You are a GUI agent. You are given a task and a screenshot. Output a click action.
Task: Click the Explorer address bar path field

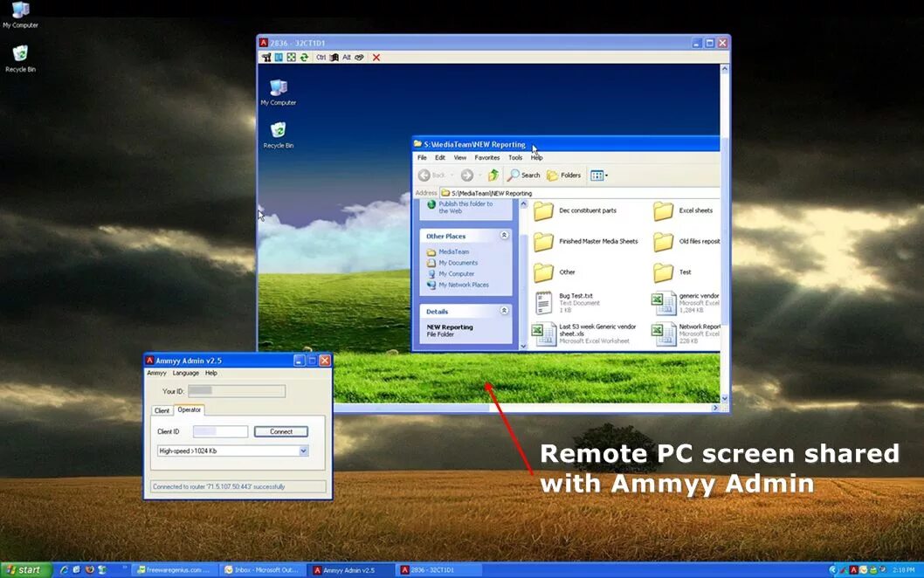(x=580, y=193)
